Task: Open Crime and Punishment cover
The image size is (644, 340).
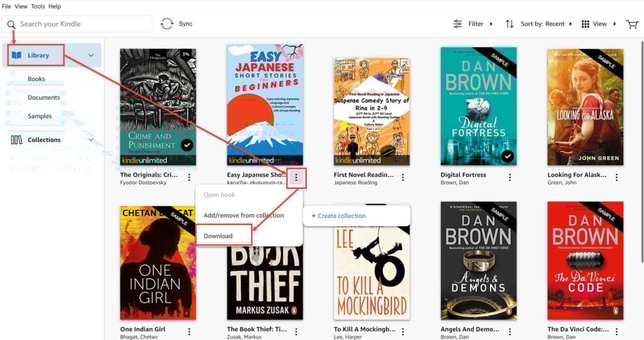Action: click(158, 107)
